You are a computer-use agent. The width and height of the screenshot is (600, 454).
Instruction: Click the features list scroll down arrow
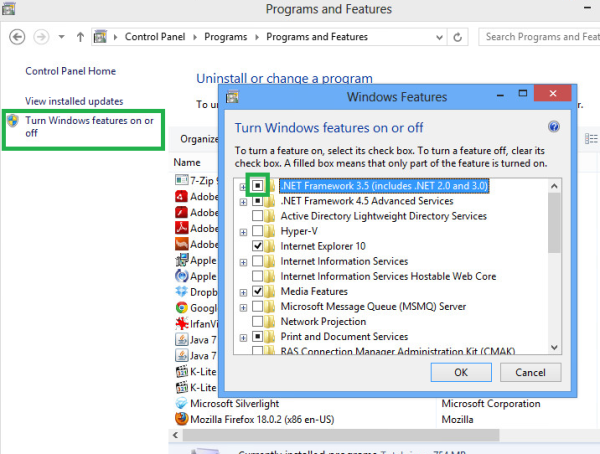pyautogui.click(x=554, y=347)
